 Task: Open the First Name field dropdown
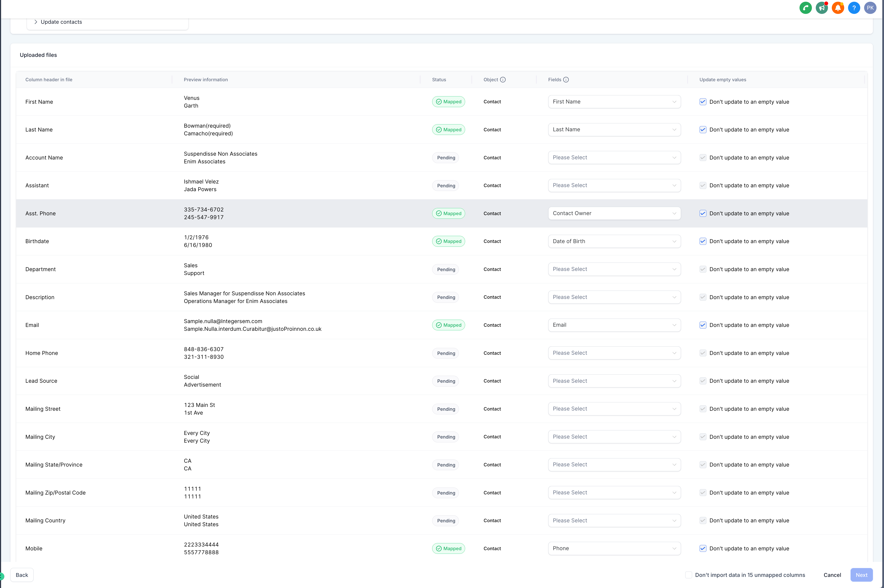coord(614,102)
